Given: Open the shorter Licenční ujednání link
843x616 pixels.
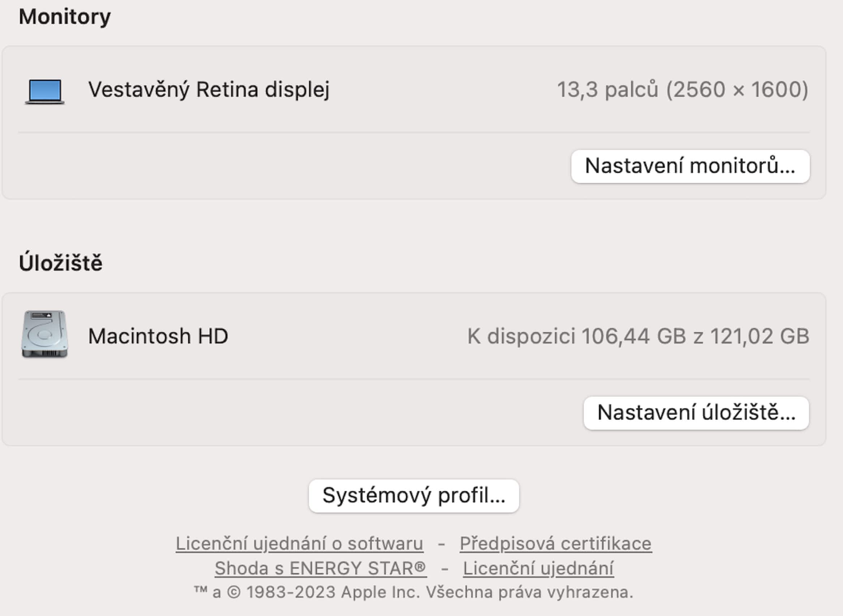Looking at the screenshot, I should coord(538,569).
